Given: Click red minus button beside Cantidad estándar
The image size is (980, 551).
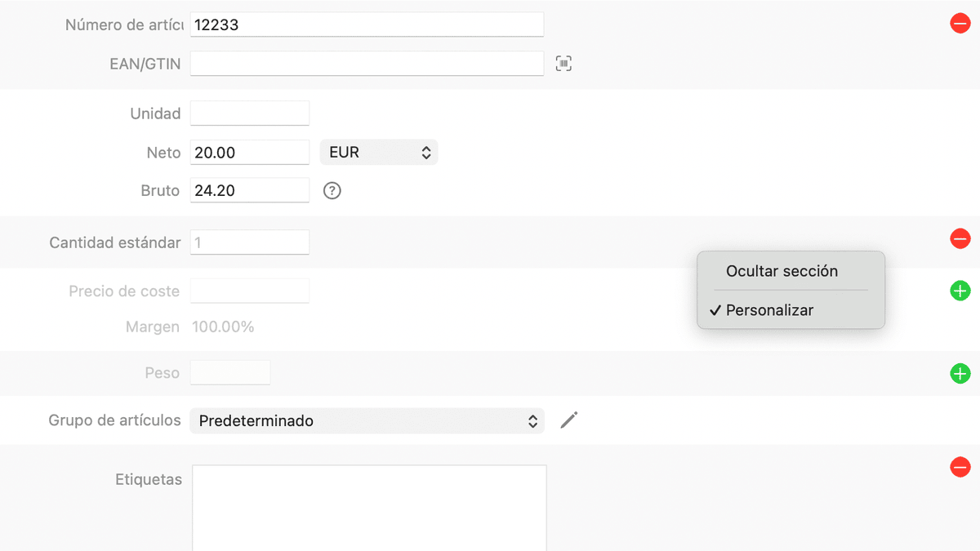Looking at the screenshot, I should click(x=960, y=239).
